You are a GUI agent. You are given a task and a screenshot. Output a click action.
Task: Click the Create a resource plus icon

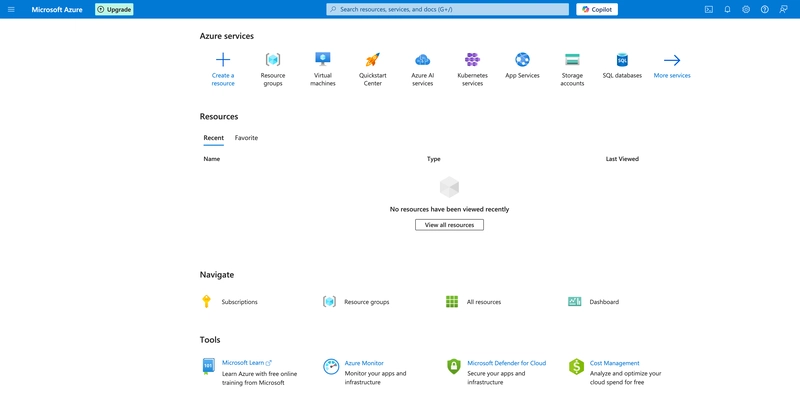(223, 60)
